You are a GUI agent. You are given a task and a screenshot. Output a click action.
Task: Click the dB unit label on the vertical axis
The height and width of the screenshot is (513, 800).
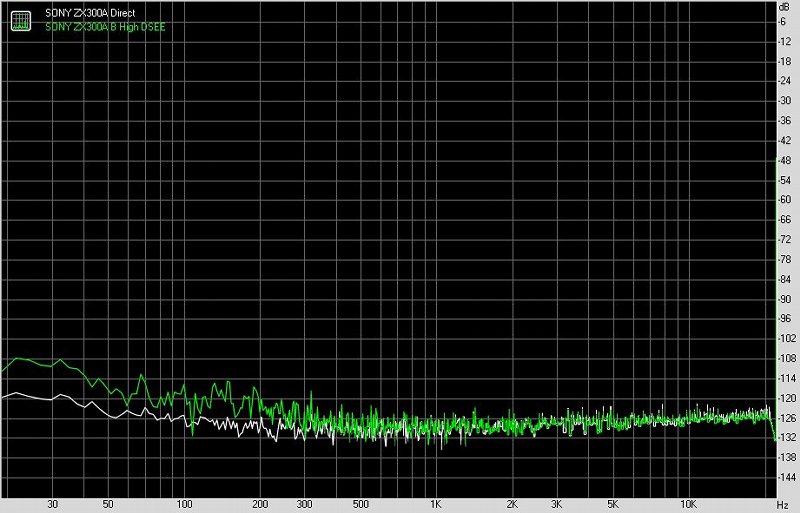(x=786, y=7)
